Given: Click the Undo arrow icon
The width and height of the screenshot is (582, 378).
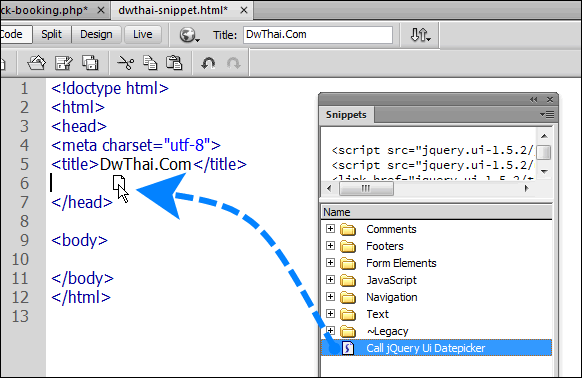Looking at the screenshot, I should (208, 63).
